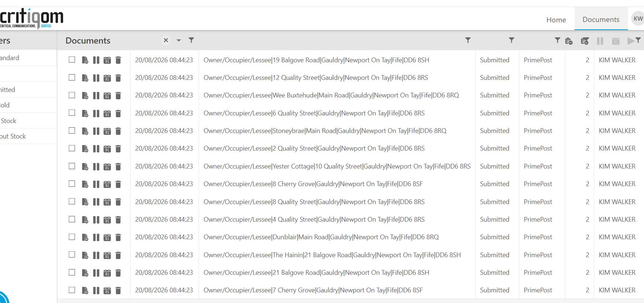Go to the Home tab
Screen dimensions: 644x303
point(556,20)
